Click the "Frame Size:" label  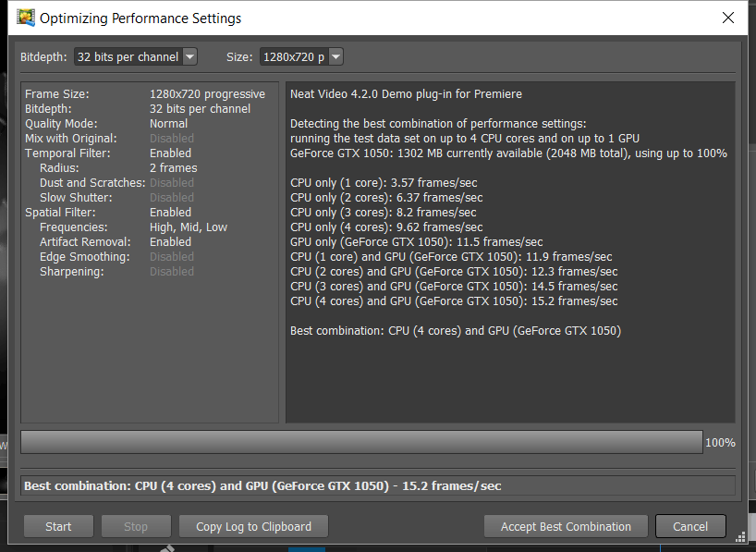pyautogui.click(x=57, y=94)
